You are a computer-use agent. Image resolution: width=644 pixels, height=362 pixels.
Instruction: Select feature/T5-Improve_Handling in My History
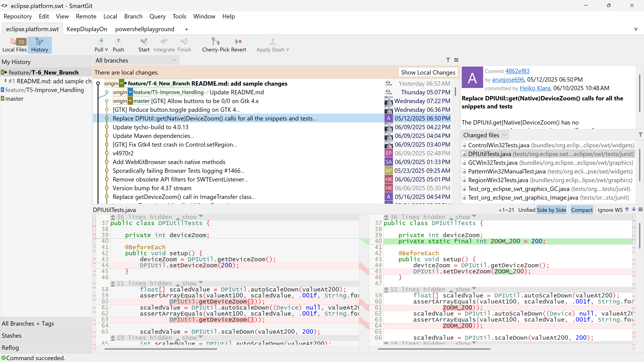[46, 90]
